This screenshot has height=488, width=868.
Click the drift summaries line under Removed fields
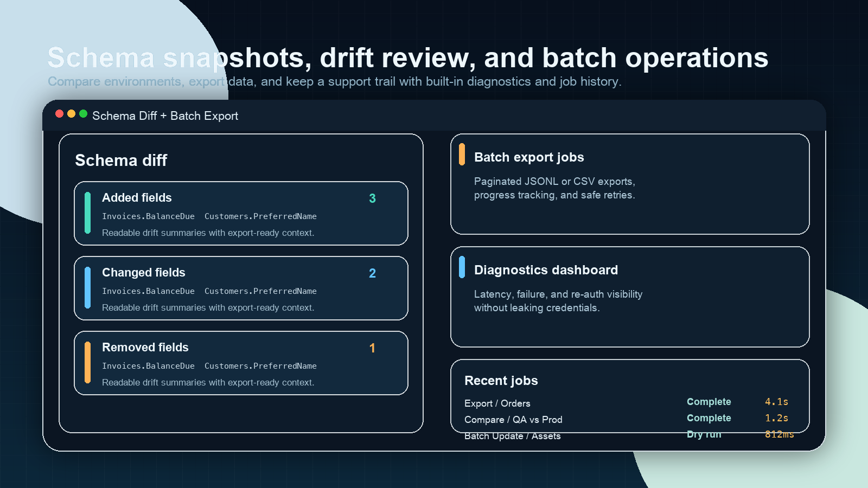208,382
